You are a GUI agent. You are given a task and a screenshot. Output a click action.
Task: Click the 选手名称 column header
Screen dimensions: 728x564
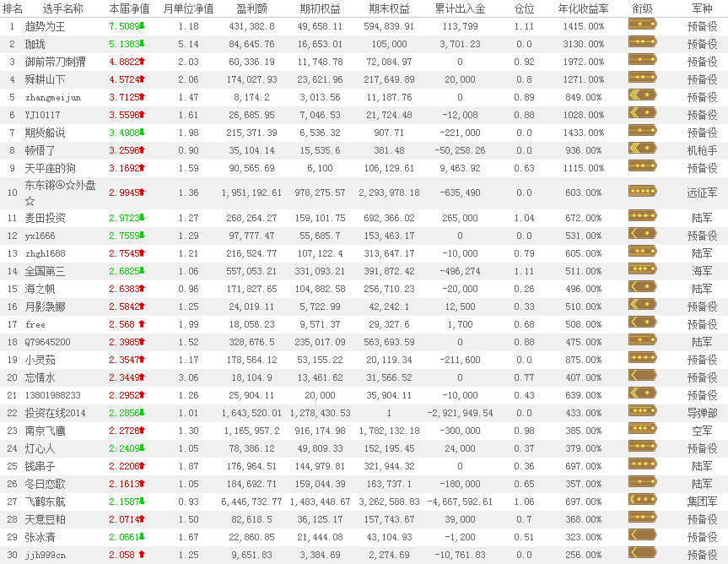pyautogui.click(x=62, y=8)
